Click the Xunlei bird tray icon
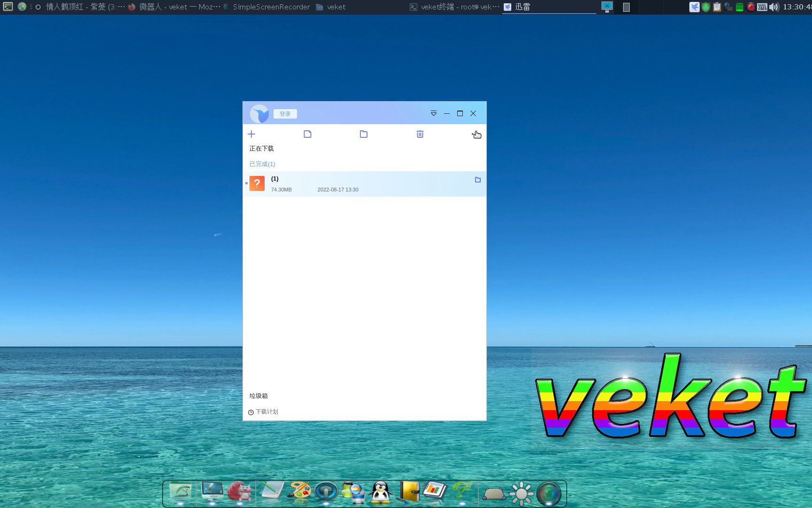812x508 pixels. [x=694, y=7]
